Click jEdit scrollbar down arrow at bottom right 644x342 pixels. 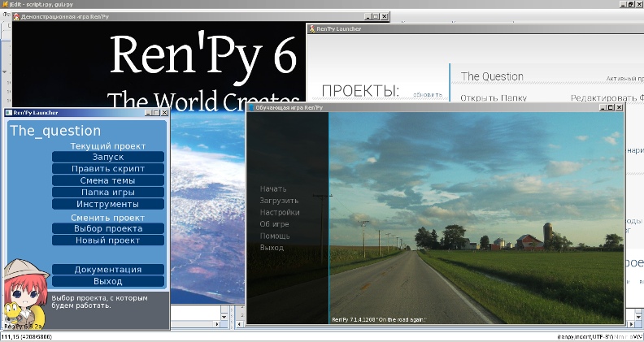click(x=638, y=317)
